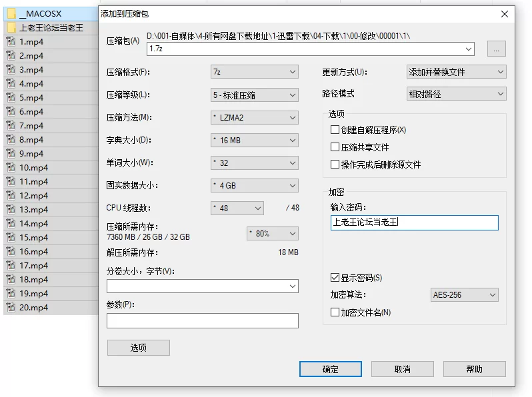532x397 pixels.
Task: Click the 确定 button
Action: (x=331, y=369)
